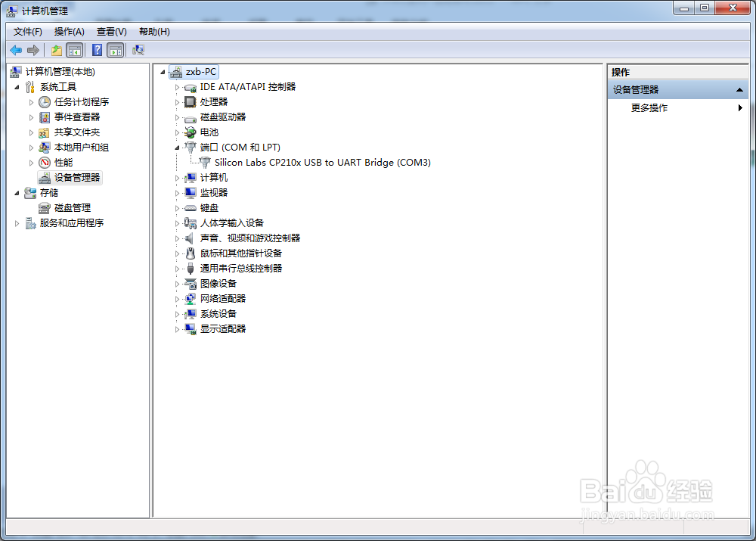Collapse the 端口 (COM 和 LPT) category
This screenshot has height=541, width=756.
coord(177,148)
